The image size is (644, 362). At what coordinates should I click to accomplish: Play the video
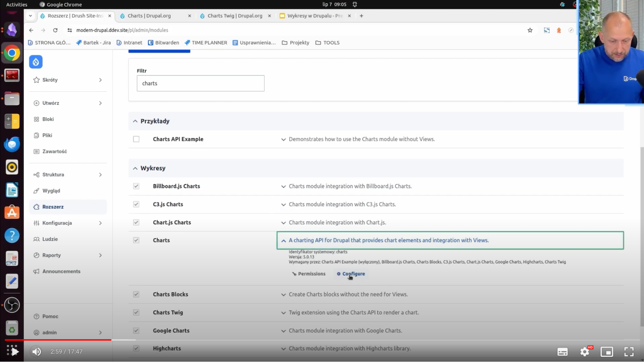pos(15,352)
